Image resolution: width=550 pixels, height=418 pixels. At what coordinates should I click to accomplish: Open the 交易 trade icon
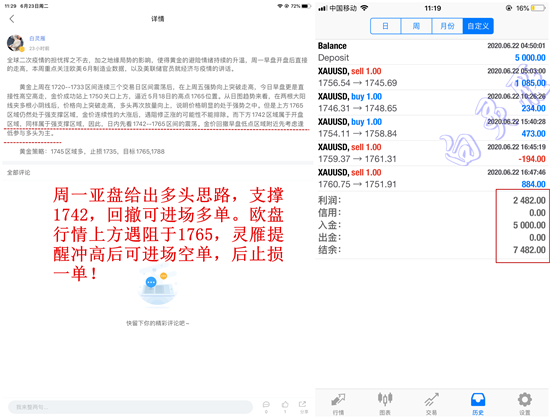(x=431, y=404)
